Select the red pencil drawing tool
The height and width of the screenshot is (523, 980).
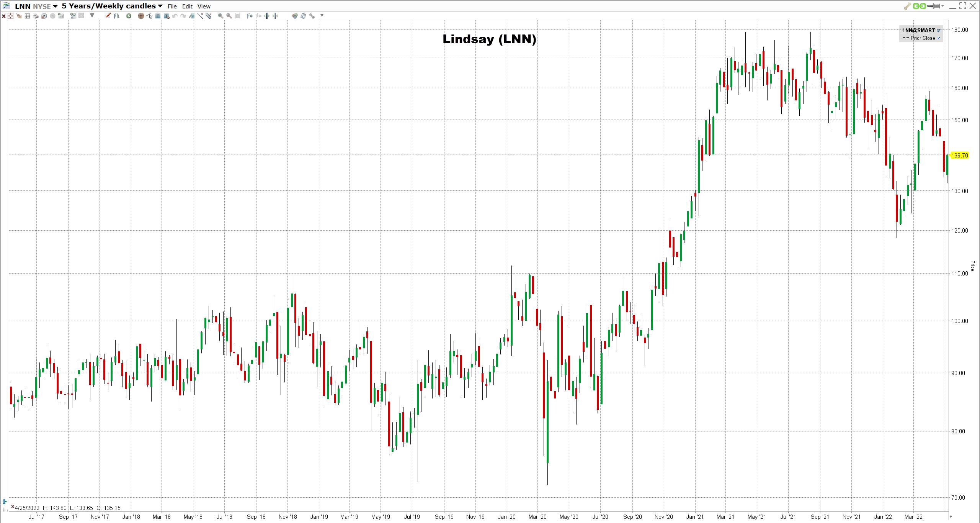pos(108,16)
